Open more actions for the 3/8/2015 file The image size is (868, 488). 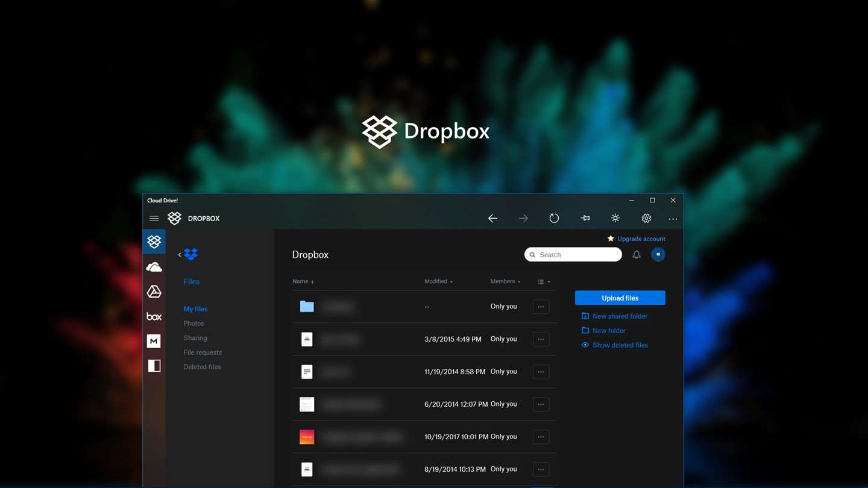541,339
